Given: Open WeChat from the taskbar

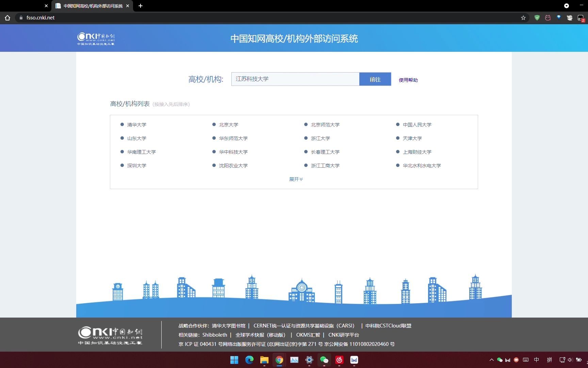Looking at the screenshot, I should pyautogui.click(x=324, y=360).
